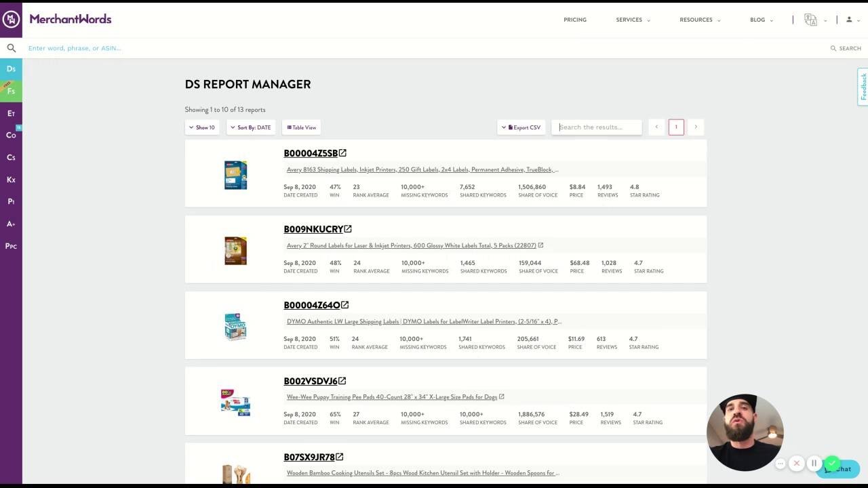Click the MerchantWords logo icon
Screen dimensions: 868x488
[x=11, y=19]
